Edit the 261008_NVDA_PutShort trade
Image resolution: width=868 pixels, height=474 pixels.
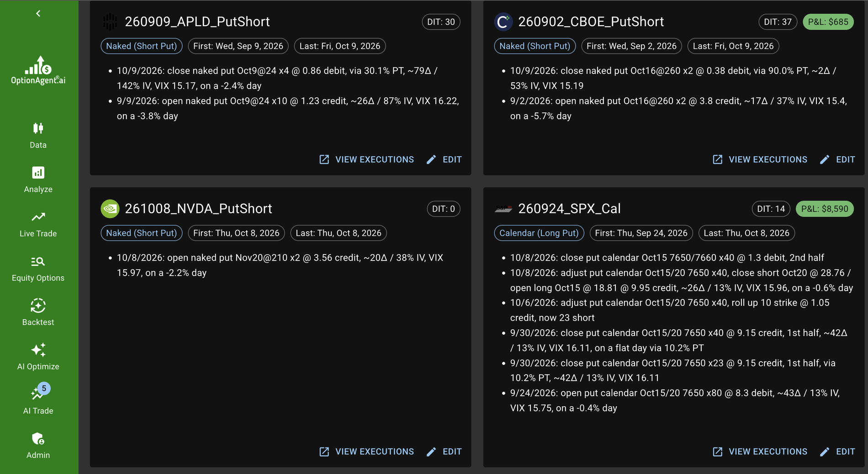pyautogui.click(x=444, y=452)
